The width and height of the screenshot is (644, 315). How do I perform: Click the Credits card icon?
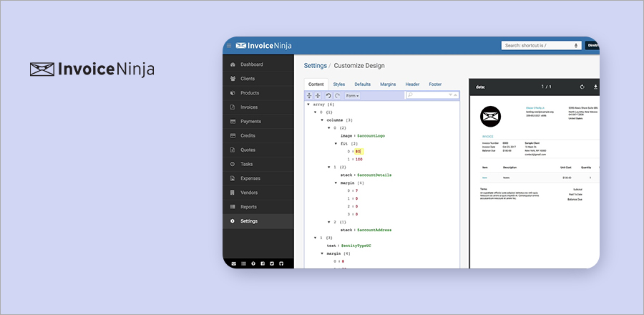(x=233, y=135)
